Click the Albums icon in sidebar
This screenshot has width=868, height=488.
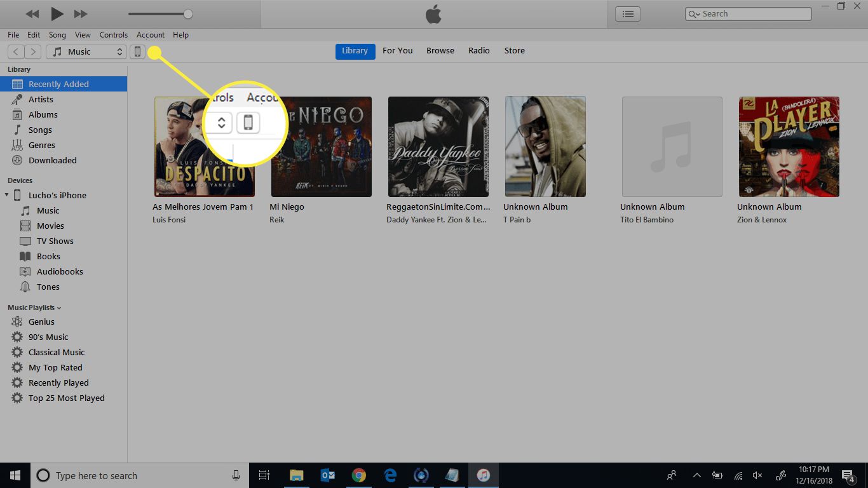pyautogui.click(x=17, y=114)
